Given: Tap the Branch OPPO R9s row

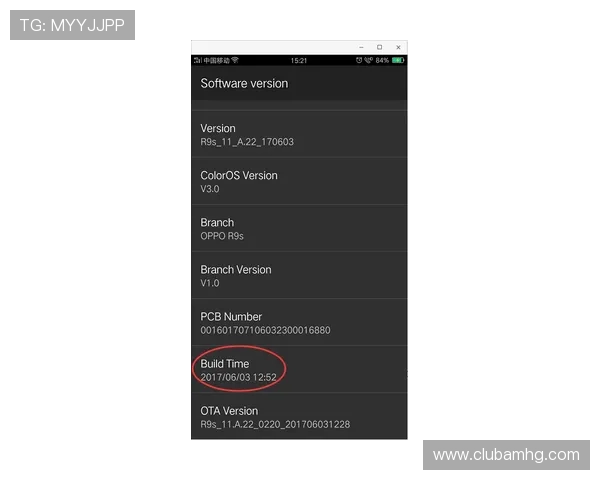Looking at the screenshot, I should click(x=299, y=228).
